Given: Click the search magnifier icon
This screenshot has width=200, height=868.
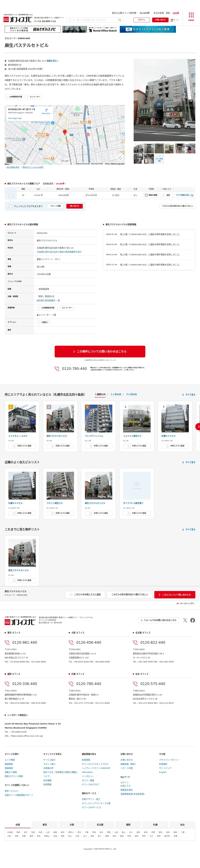Looking at the screenshot, I should [119, 20].
